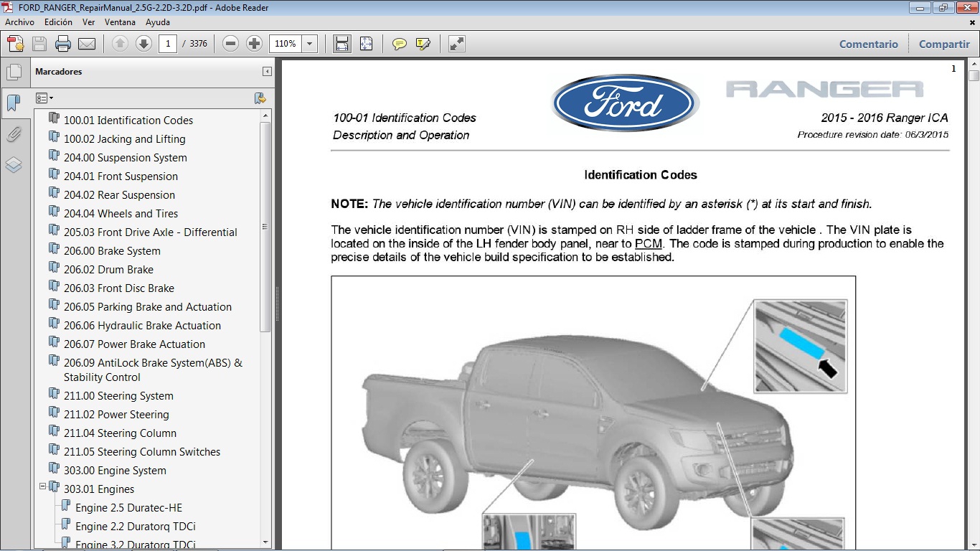The image size is (980, 551).
Task: Open the Page Thumbnails panel
Action: pos(14,72)
